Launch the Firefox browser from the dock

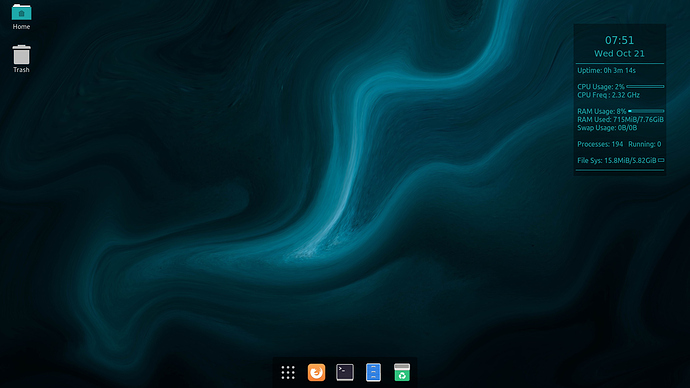[316, 373]
